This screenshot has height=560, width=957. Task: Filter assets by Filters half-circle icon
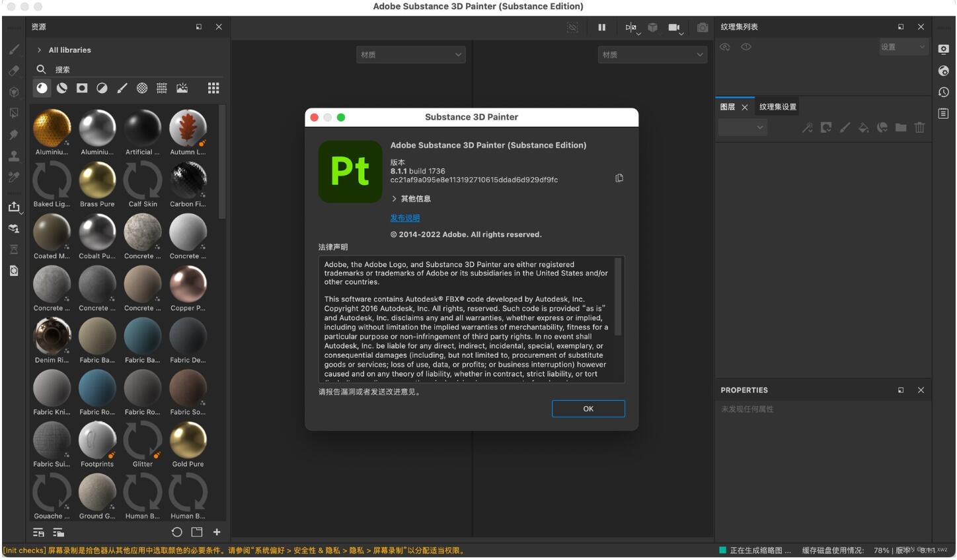(102, 88)
